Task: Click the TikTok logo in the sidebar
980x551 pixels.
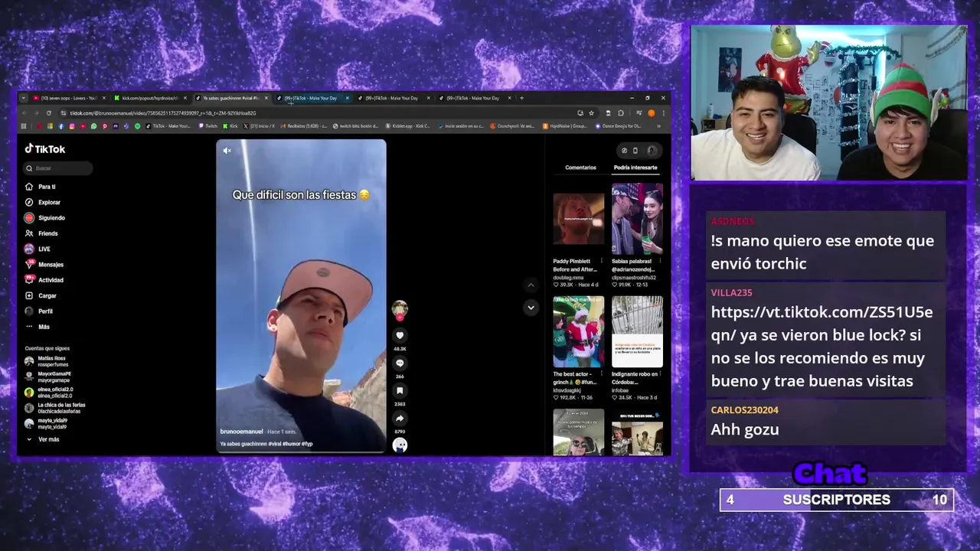Action: [x=45, y=149]
